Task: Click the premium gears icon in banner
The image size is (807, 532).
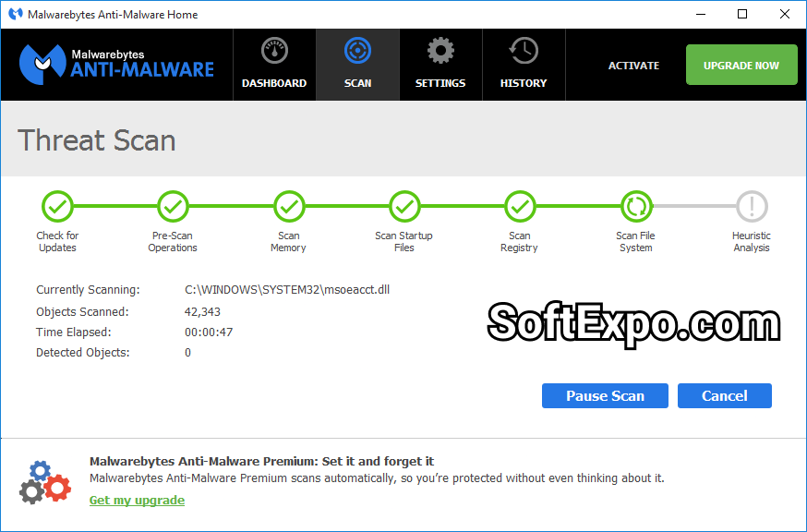Action: (x=44, y=481)
